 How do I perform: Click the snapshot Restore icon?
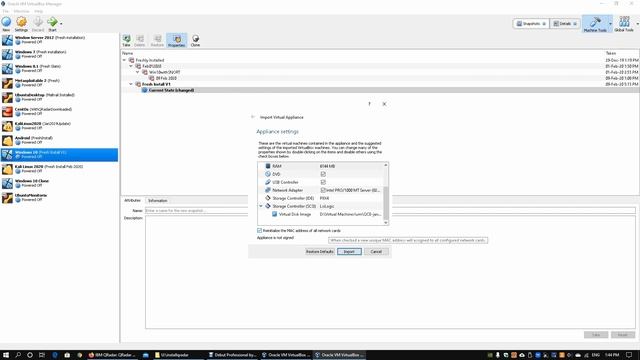click(157, 40)
